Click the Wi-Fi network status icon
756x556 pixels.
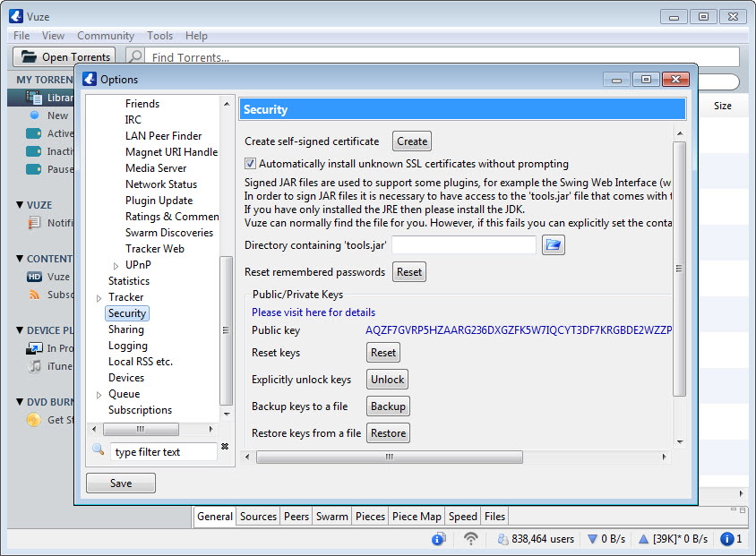[471, 539]
